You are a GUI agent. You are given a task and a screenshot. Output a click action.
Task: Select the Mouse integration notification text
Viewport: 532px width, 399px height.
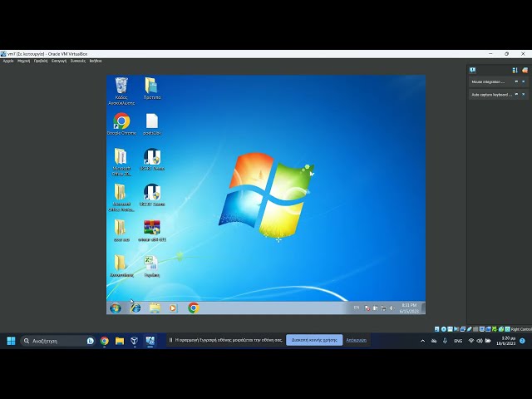[488, 82]
